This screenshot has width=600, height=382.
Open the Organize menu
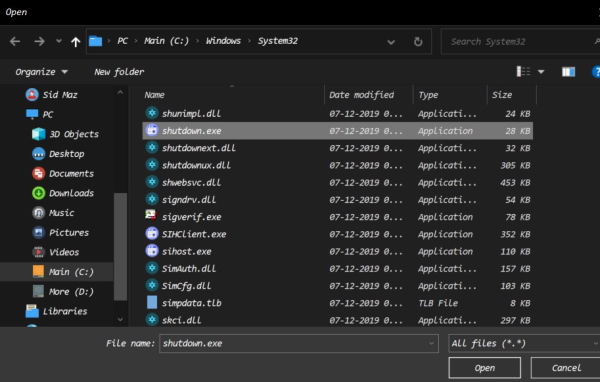[41, 72]
